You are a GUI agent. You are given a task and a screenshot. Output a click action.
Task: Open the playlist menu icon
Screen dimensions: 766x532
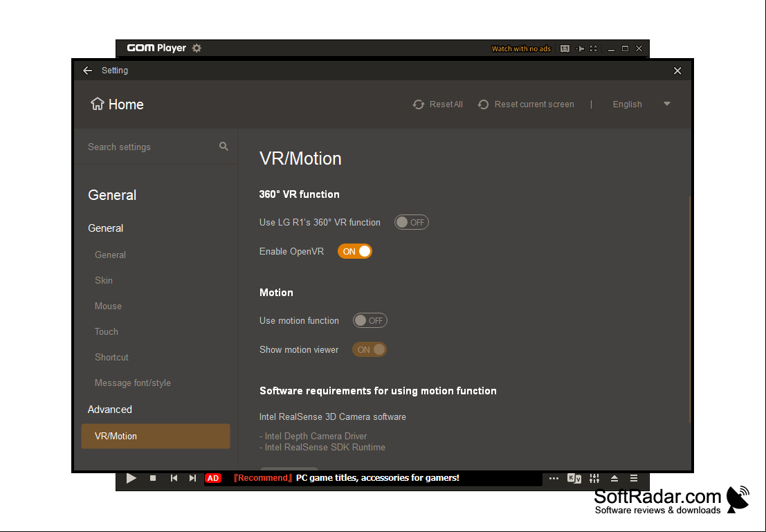pos(634,478)
